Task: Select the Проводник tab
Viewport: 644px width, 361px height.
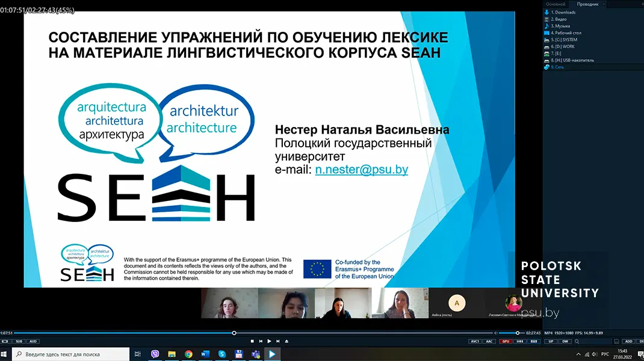Action: pyautogui.click(x=587, y=4)
